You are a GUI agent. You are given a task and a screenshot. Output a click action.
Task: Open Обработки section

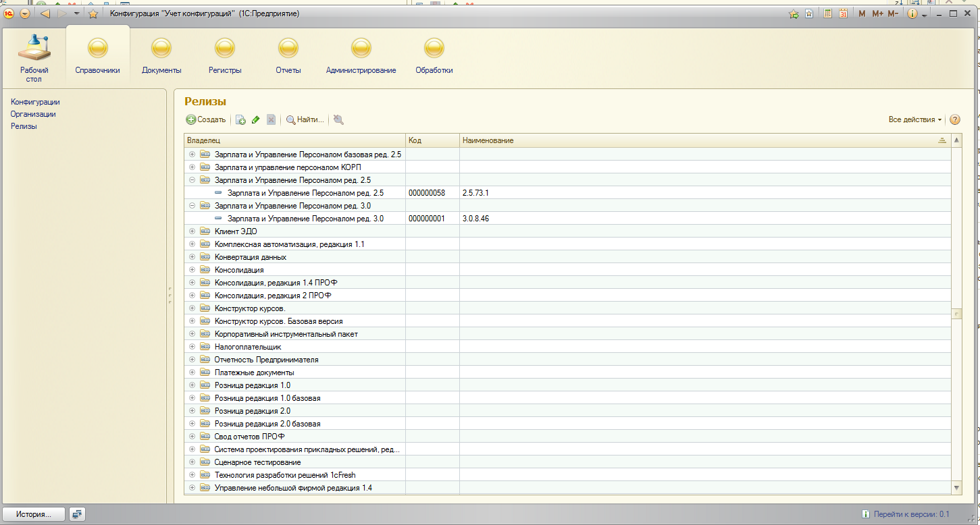434,56
